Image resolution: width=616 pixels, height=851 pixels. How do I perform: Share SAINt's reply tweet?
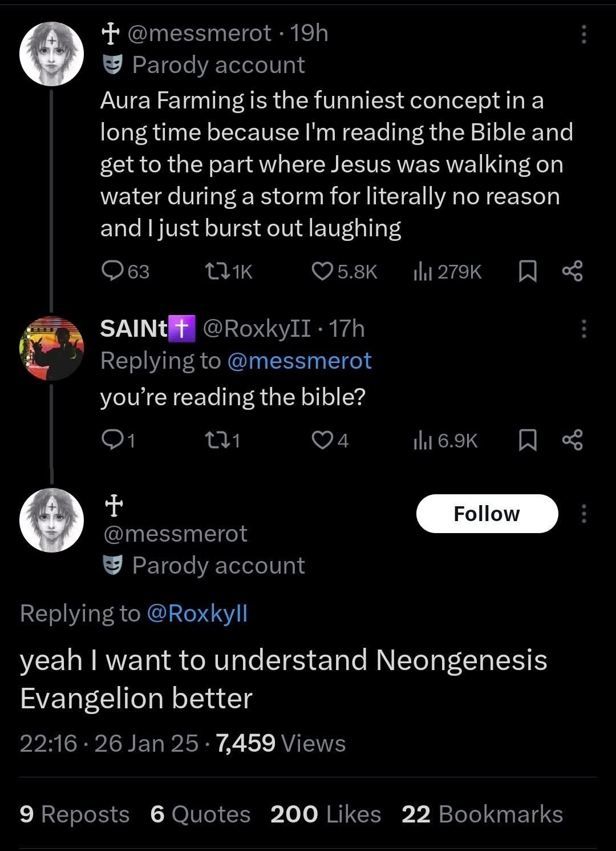pyautogui.click(x=572, y=440)
